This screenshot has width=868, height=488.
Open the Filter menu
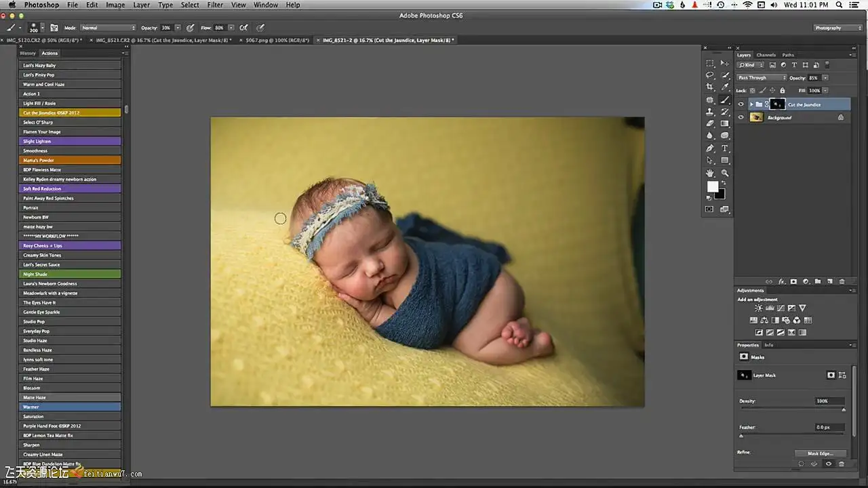[x=215, y=5]
